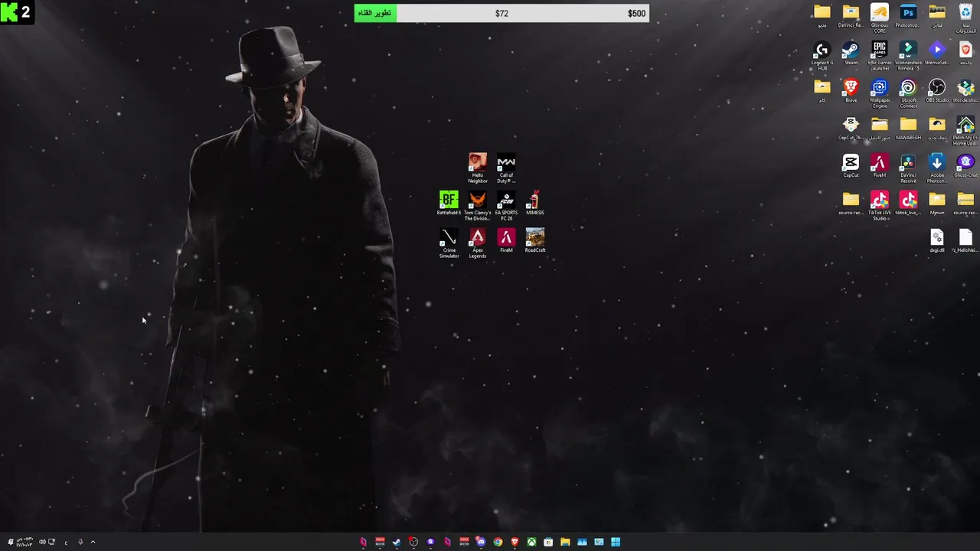
Task: Open DaVinci Resolve application shortcut
Action: [908, 168]
